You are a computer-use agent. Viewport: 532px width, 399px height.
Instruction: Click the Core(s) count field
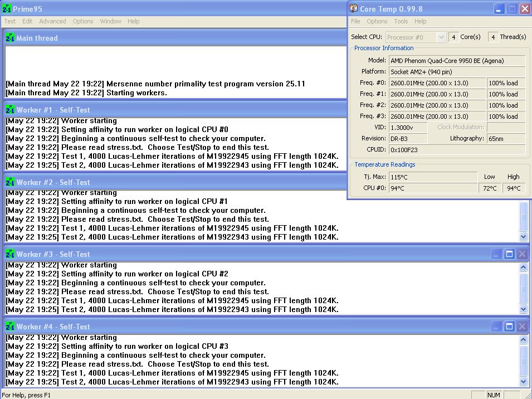pyautogui.click(x=453, y=37)
